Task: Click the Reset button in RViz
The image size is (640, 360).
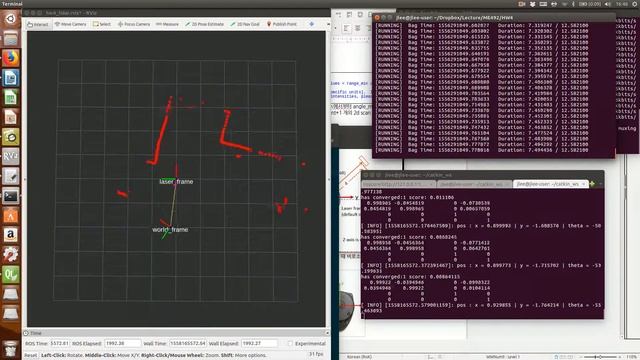Action: [x=30, y=355]
